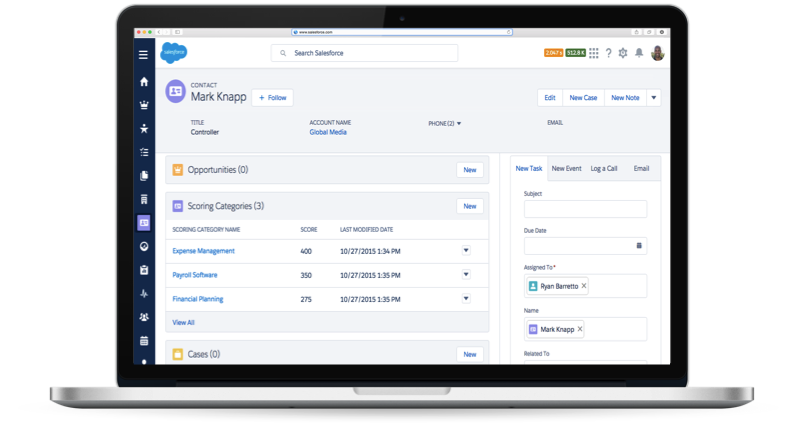Focus the Search Salesforce field

point(364,53)
